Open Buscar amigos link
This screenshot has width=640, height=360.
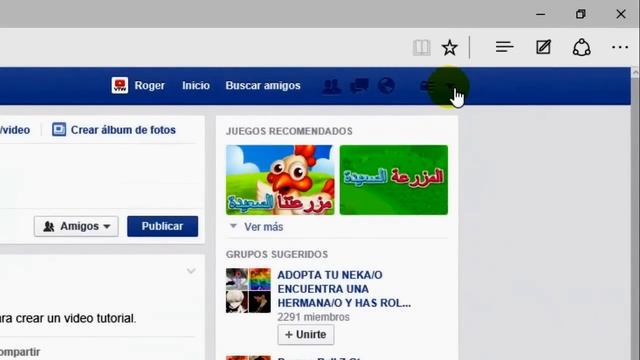263,86
